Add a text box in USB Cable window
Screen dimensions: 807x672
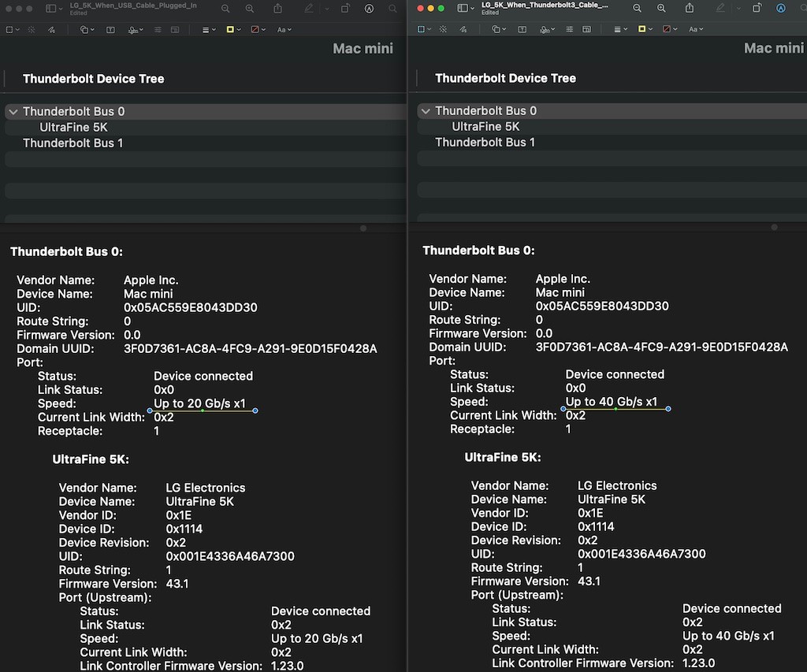click(110, 30)
